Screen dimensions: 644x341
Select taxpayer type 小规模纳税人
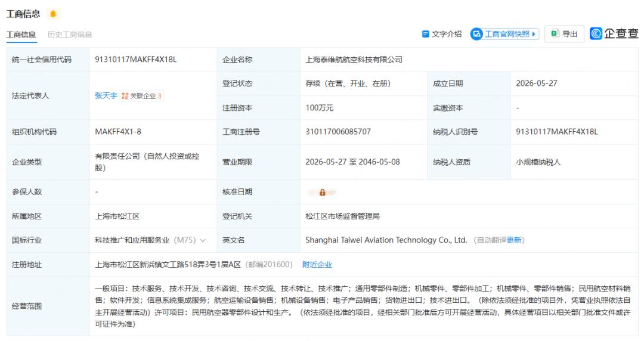click(538, 162)
